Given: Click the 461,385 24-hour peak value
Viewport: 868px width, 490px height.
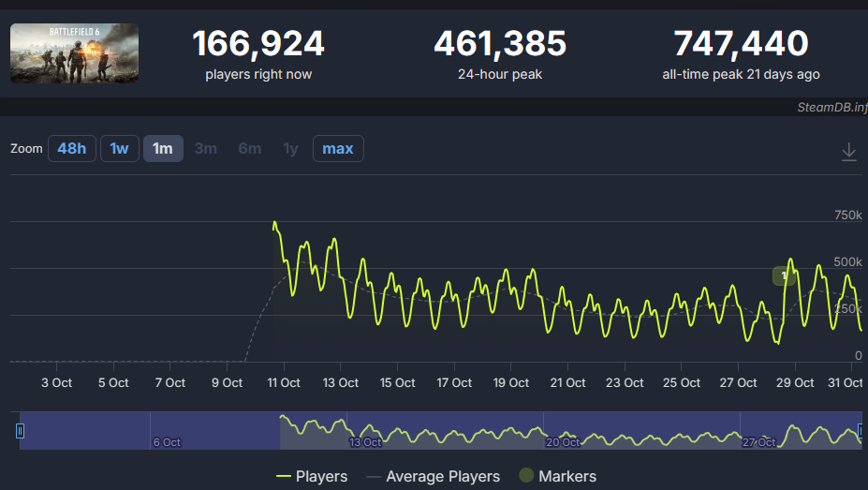Looking at the screenshot, I should pos(500,44).
